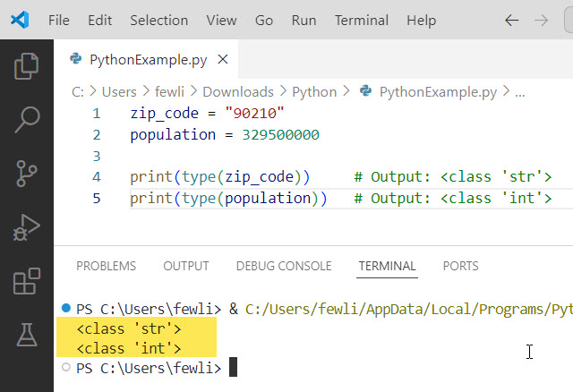Expand the Python folder breadcrumb
The image size is (573, 392).
(314, 91)
